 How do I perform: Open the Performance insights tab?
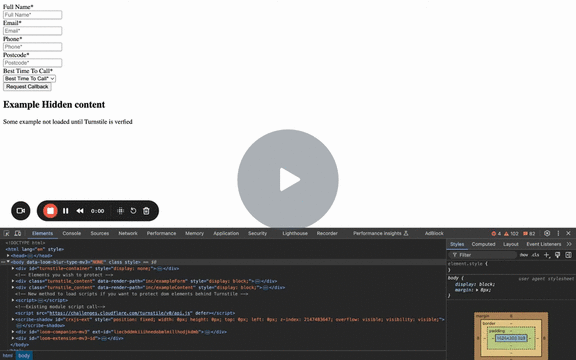381,233
